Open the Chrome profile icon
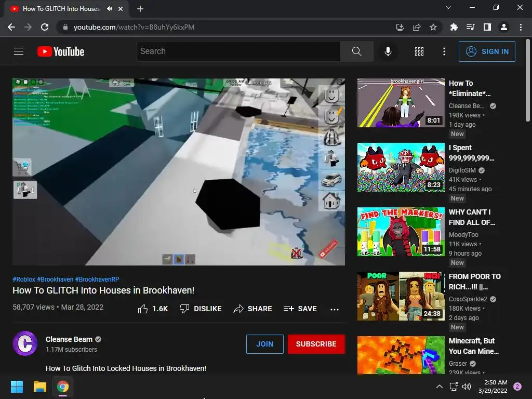532x399 pixels. pos(504,27)
